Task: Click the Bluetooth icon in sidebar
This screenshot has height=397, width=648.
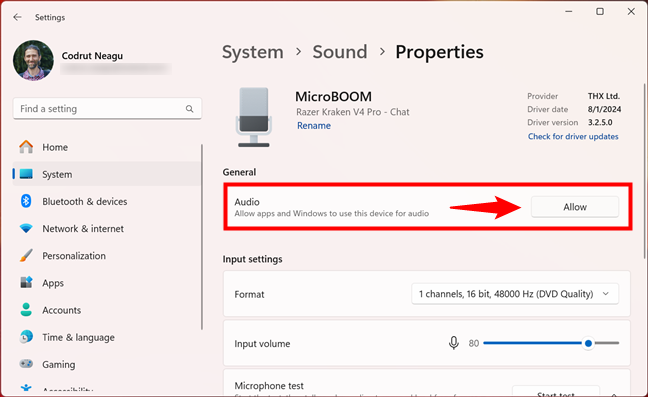Action: [x=26, y=201]
